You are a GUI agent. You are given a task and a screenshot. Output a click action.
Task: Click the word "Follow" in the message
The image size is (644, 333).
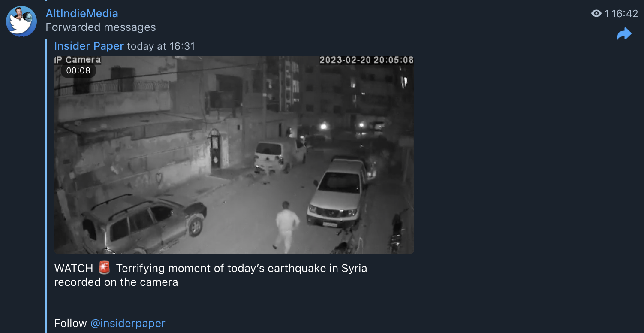click(71, 323)
